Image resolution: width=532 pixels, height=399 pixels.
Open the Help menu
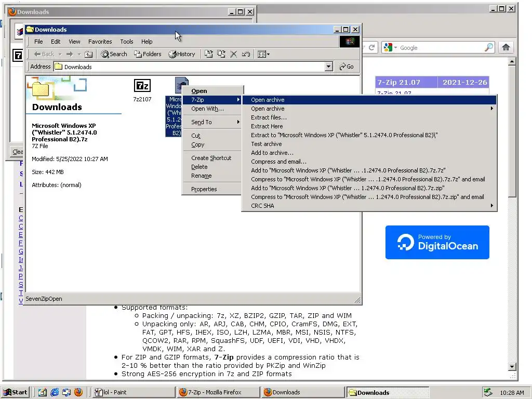pos(147,42)
